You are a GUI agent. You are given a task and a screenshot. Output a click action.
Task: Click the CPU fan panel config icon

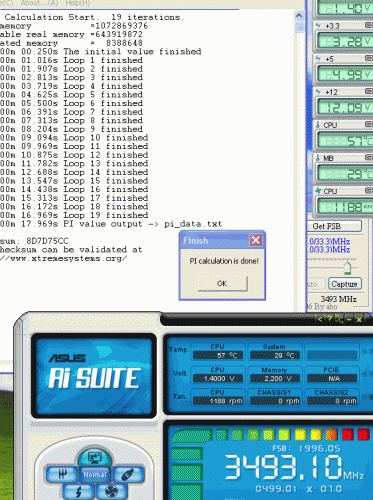point(369,190)
